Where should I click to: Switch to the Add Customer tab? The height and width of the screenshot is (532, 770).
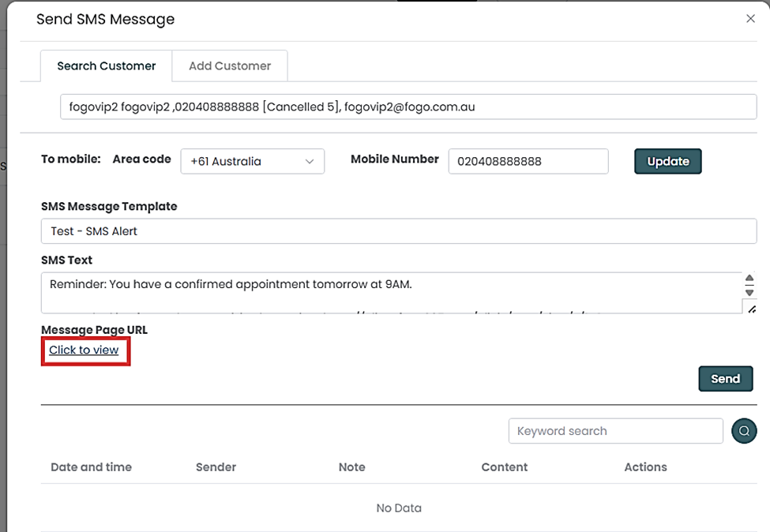(230, 66)
